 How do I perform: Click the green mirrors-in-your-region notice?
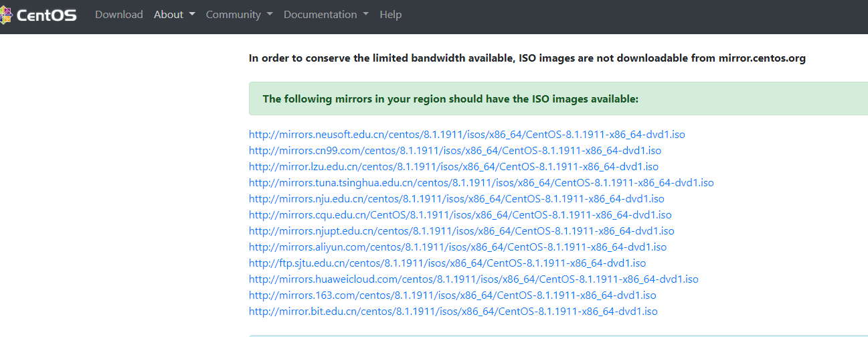click(x=450, y=99)
